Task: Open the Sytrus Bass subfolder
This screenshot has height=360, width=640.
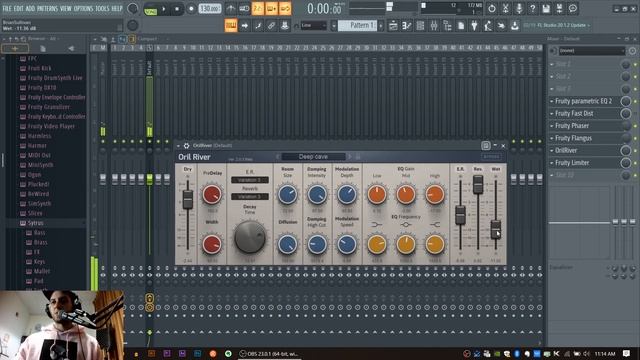Action: 39,233
